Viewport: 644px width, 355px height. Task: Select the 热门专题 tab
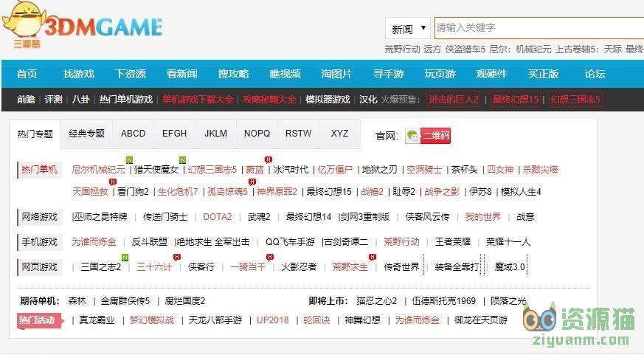(35, 134)
